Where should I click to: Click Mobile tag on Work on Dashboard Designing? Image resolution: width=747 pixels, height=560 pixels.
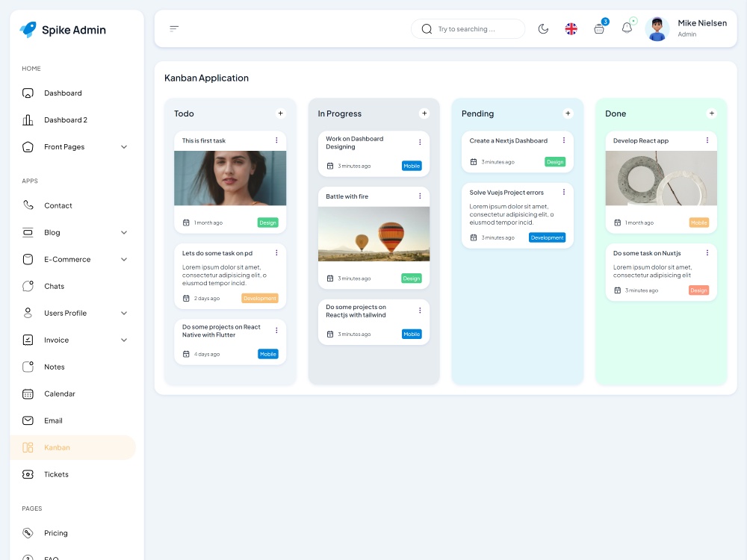pyautogui.click(x=412, y=166)
